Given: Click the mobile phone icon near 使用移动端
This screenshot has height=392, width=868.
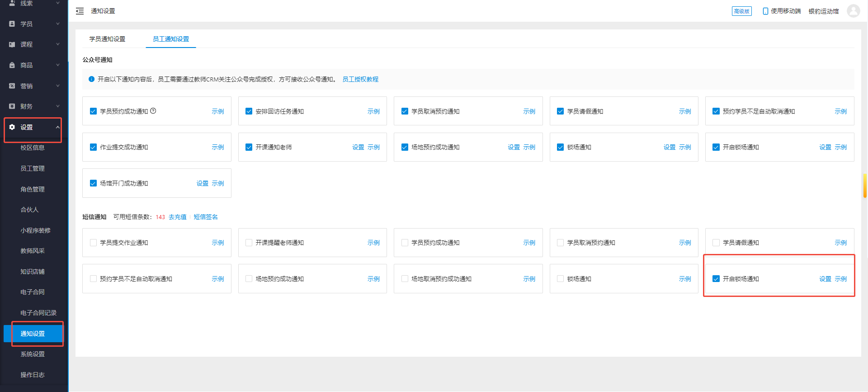Looking at the screenshot, I should click(x=765, y=11).
